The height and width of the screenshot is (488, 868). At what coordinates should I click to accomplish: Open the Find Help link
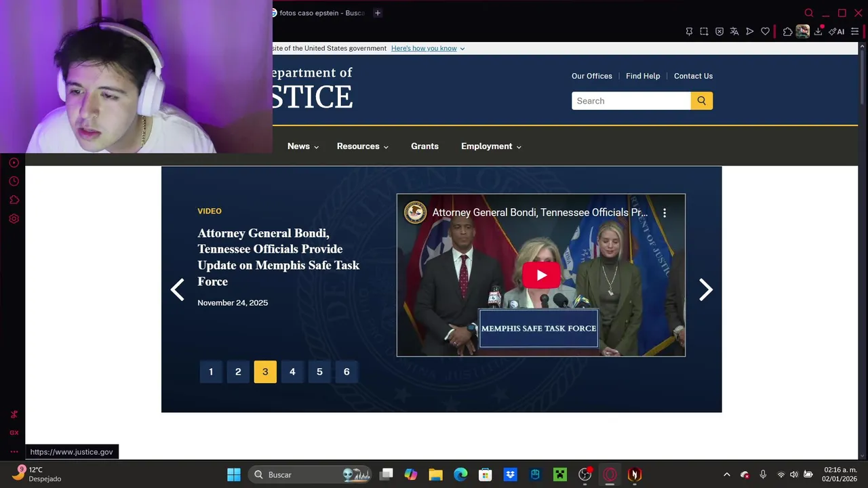pos(643,76)
